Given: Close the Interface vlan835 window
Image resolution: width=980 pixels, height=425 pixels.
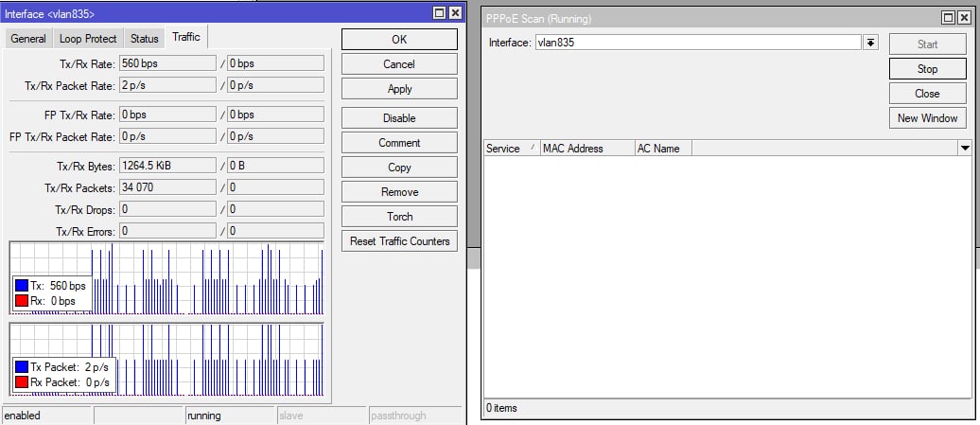Looking at the screenshot, I should point(455,13).
